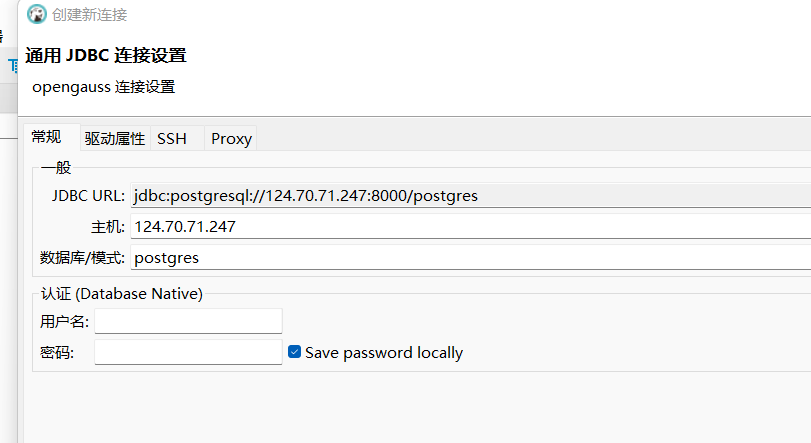
Task: Click the 创建新连接 window title
Action: (89, 14)
